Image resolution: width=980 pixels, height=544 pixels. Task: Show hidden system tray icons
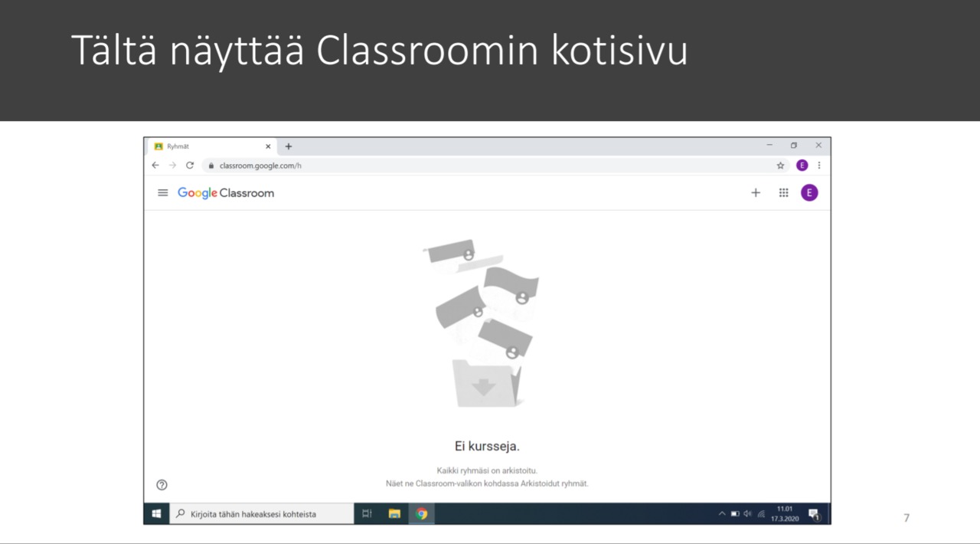tap(721, 513)
